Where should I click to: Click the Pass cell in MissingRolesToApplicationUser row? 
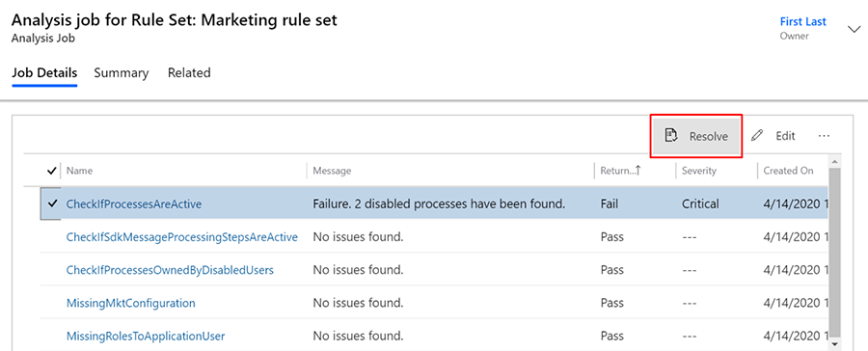point(612,336)
